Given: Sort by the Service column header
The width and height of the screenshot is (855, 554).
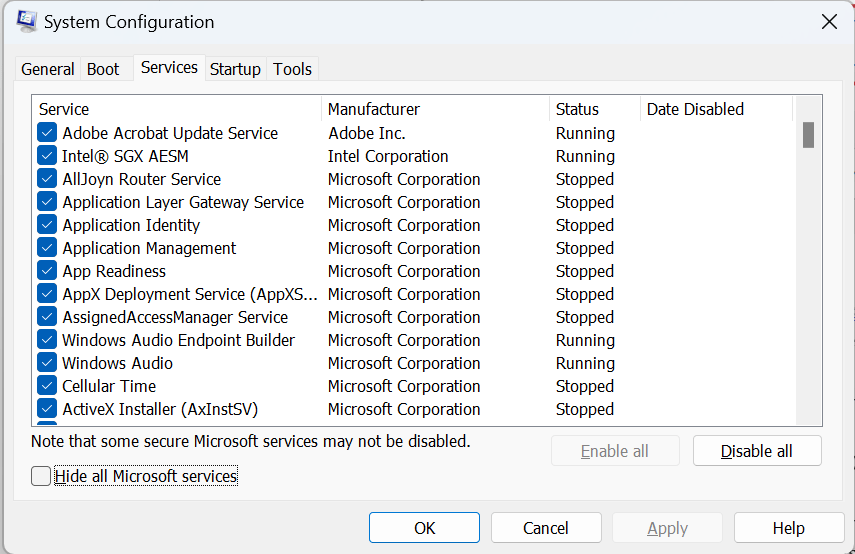Looking at the screenshot, I should 177,109.
